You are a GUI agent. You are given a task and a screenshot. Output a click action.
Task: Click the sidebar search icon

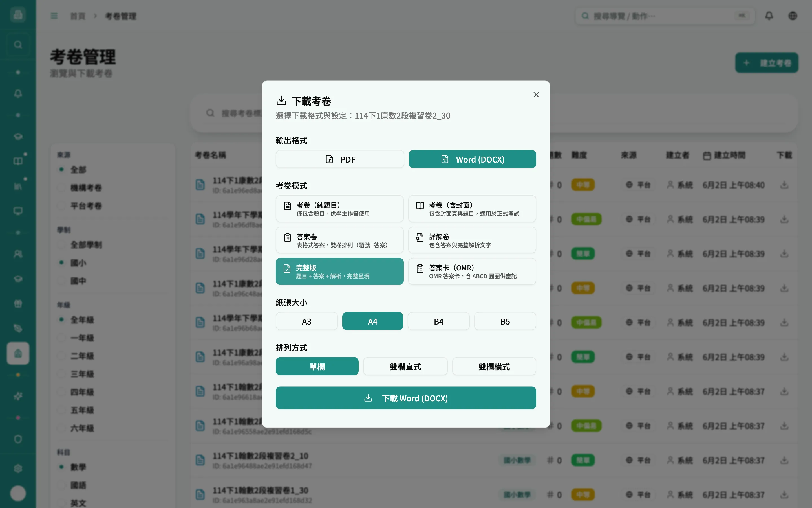pyautogui.click(x=18, y=44)
